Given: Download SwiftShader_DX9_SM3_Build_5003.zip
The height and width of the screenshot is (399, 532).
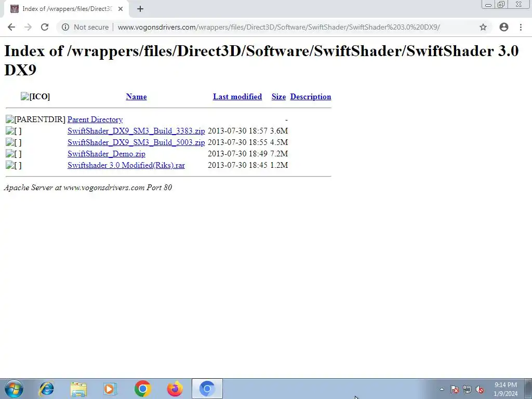Looking at the screenshot, I should point(136,142).
